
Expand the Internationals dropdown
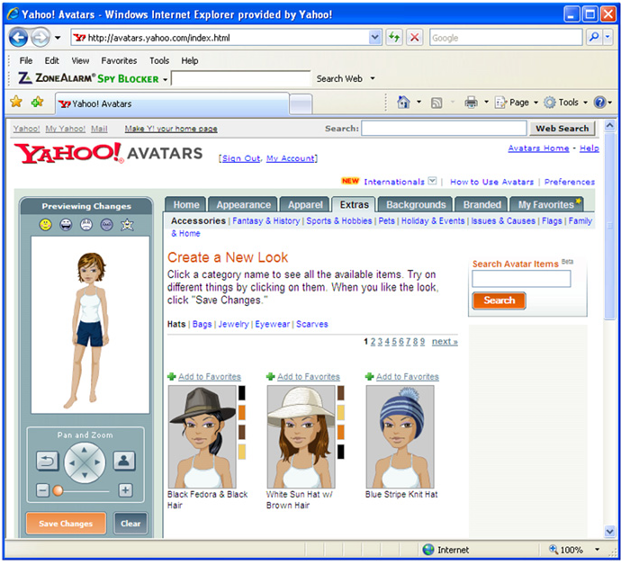pyautogui.click(x=432, y=181)
